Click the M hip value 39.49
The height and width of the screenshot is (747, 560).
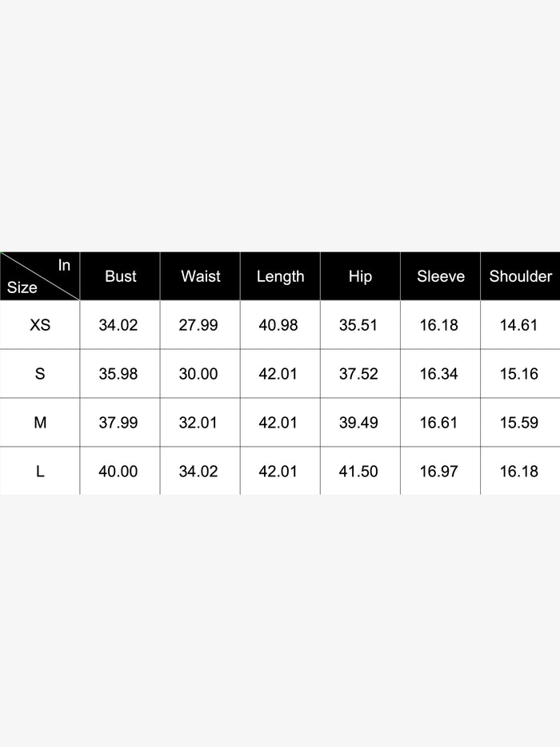(x=358, y=423)
